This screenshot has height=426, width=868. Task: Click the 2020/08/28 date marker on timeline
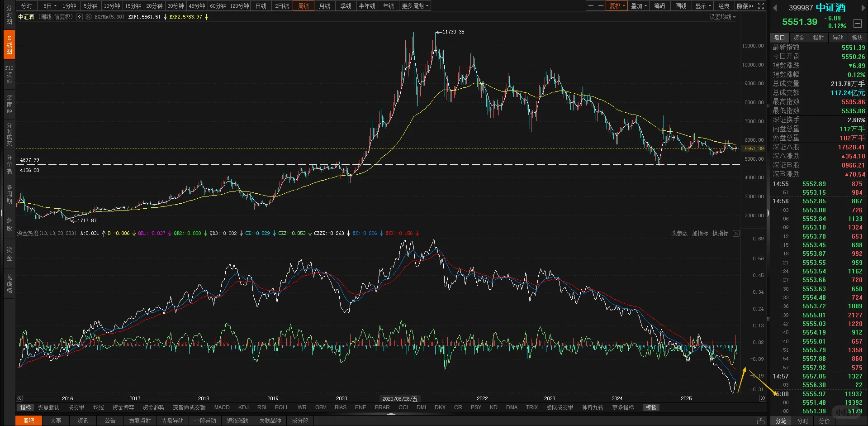click(x=400, y=399)
